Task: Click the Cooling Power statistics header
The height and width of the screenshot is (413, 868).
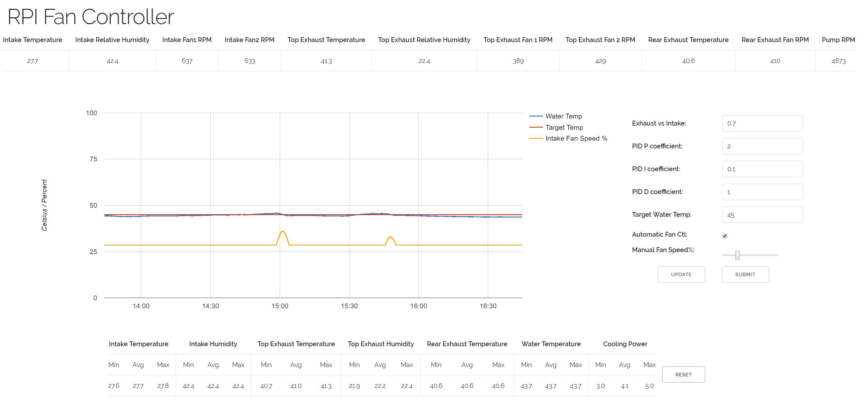Action: (x=625, y=344)
